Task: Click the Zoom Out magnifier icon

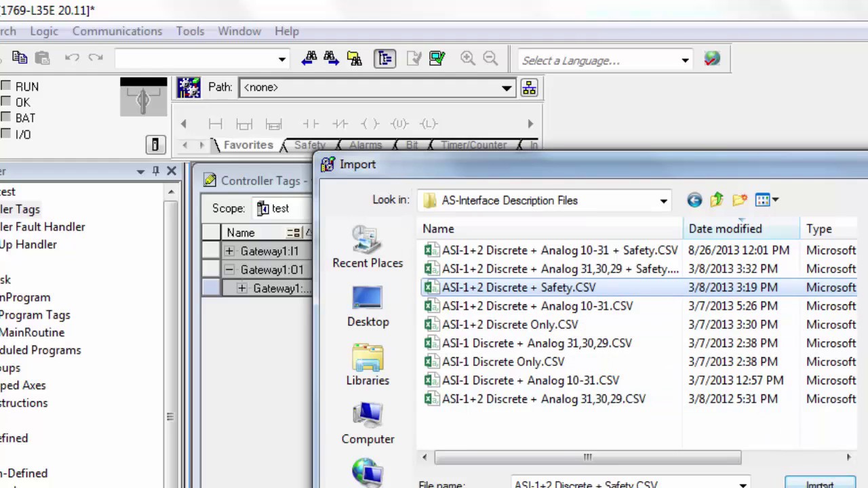Action: (490, 58)
